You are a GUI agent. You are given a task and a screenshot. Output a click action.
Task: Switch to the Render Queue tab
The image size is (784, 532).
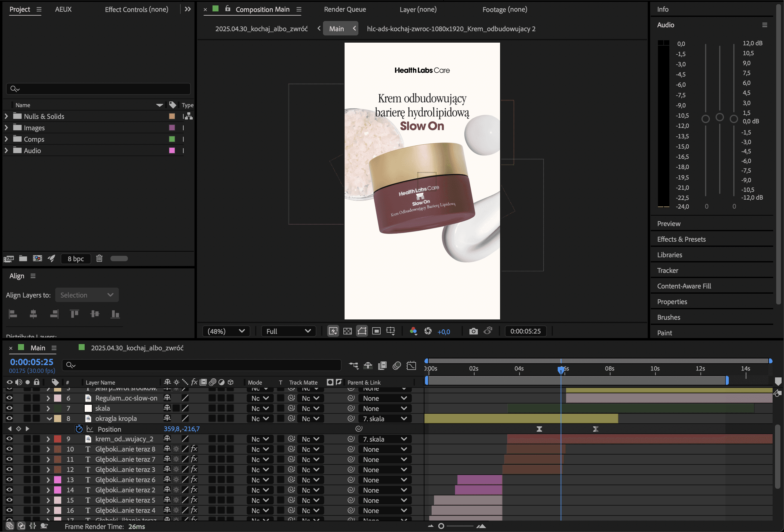345,9
